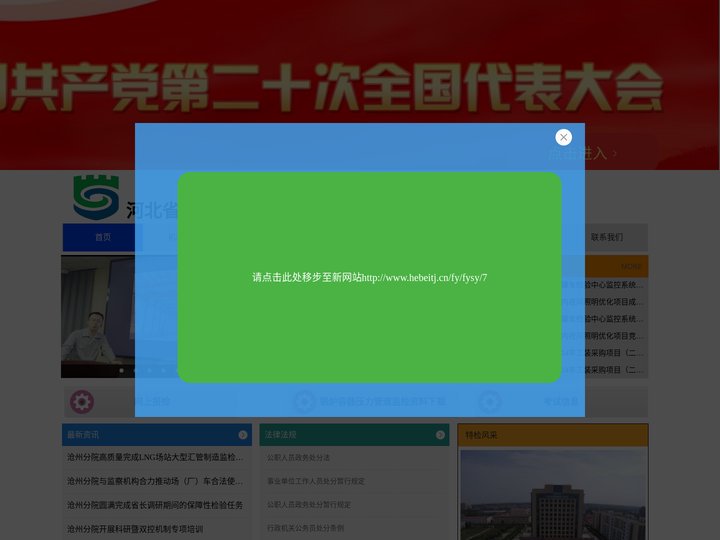Click the arrow icon in 法律法规 header

tap(440, 435)
